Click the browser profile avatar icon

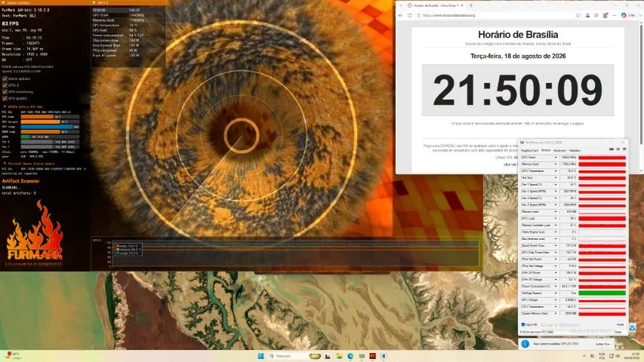coord(605,15)
